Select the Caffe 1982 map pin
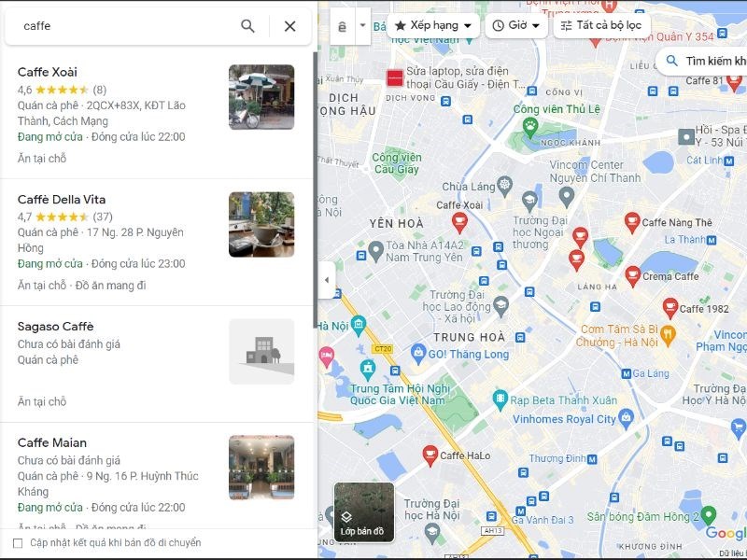The width and height of the screenshot is (747, 560). tap(670, 309)
